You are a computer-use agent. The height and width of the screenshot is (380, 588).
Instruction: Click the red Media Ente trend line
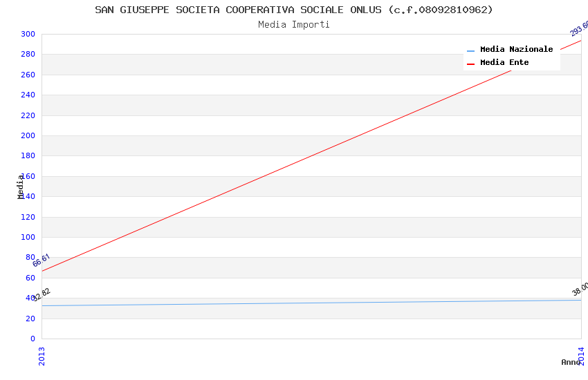[x=311, y=155]
